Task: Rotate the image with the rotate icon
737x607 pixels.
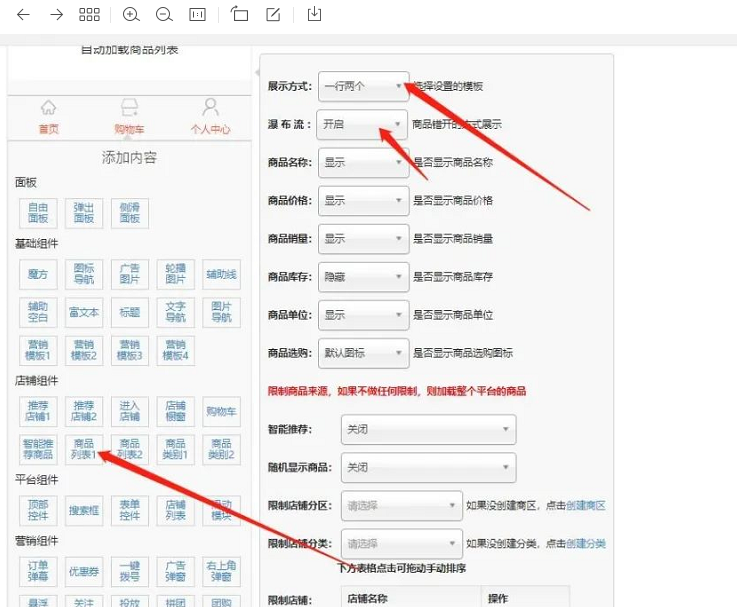Action: click(x=239, y=15)
